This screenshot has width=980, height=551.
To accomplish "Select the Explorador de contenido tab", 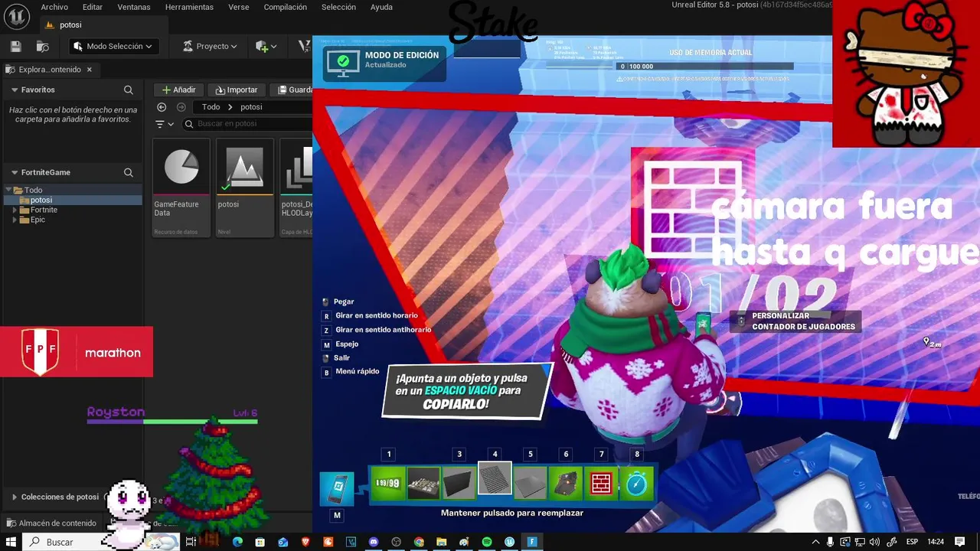I will pyautogui.click(x=49, y=70).
